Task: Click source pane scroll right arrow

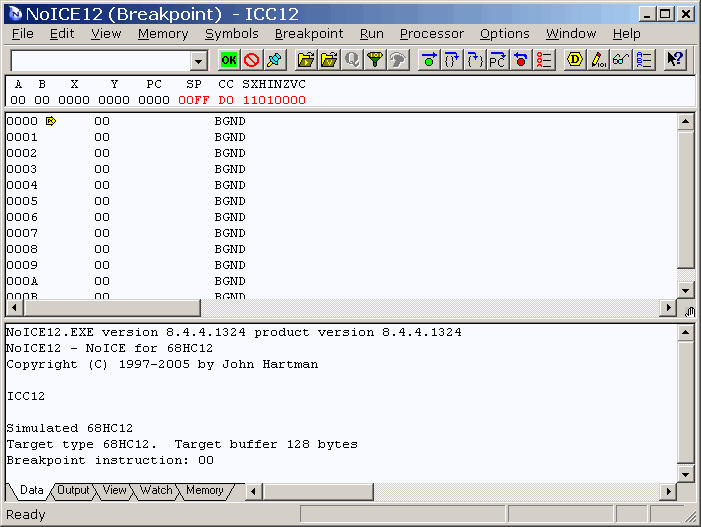Action: pos(668,308)
